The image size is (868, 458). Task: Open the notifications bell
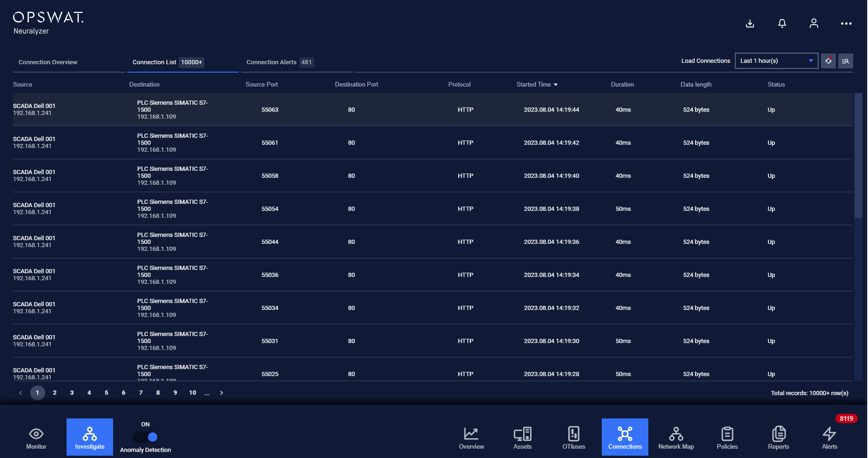pyautogui.click(x=782, y=23)
